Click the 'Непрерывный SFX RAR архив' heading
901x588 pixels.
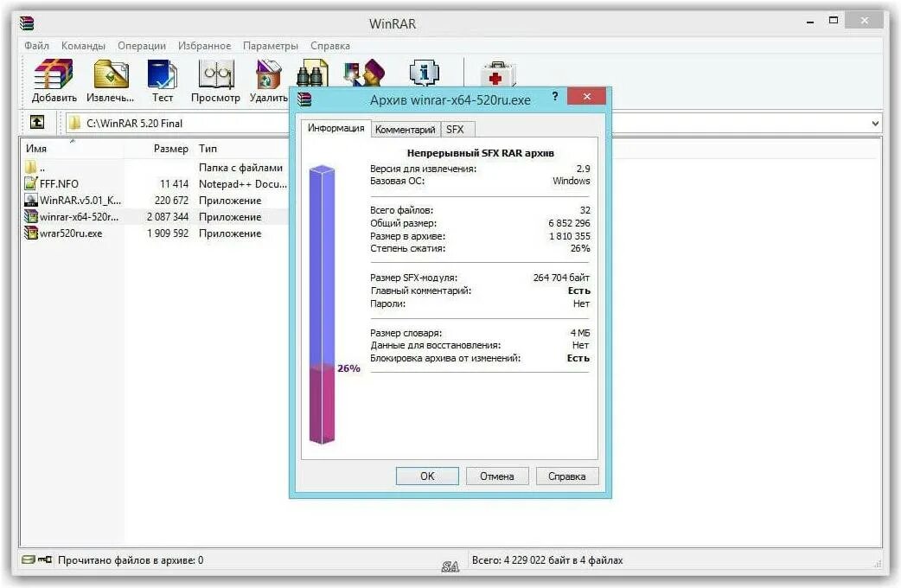(x=481, y=153)
